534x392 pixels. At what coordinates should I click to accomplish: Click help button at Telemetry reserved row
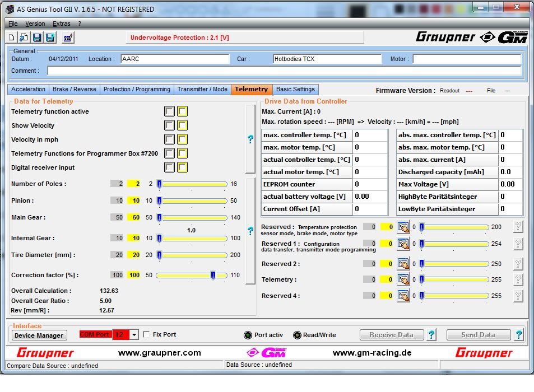pyautogui.click(x=518, y=279)
